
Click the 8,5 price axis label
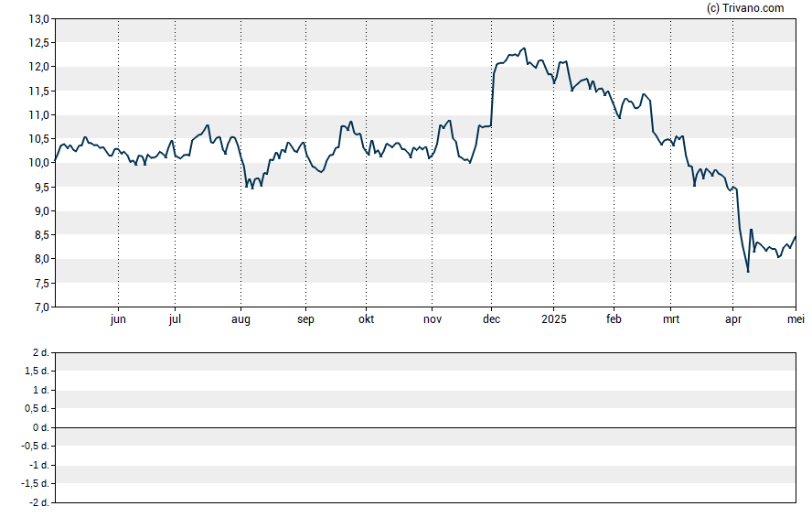[x=41, y=235]
